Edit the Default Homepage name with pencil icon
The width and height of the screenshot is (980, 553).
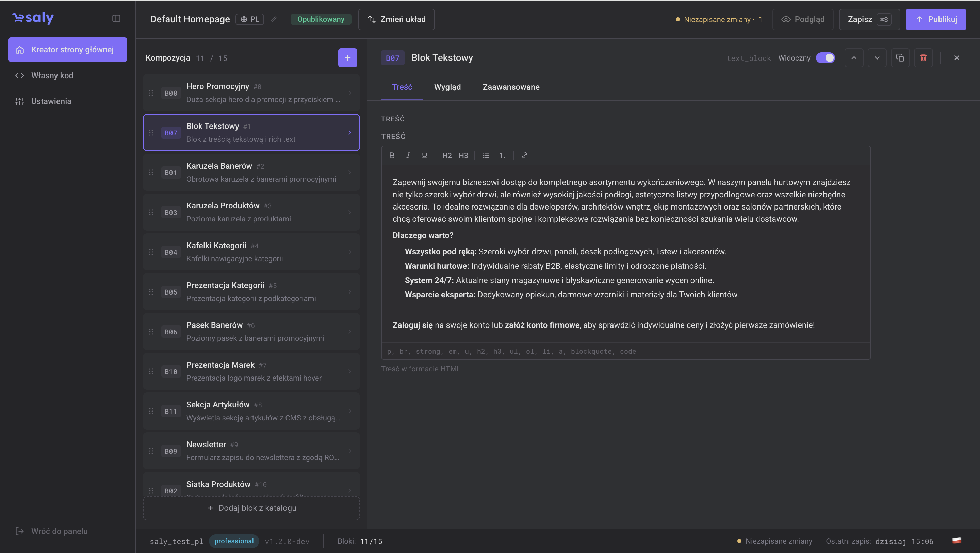[273, 19]
